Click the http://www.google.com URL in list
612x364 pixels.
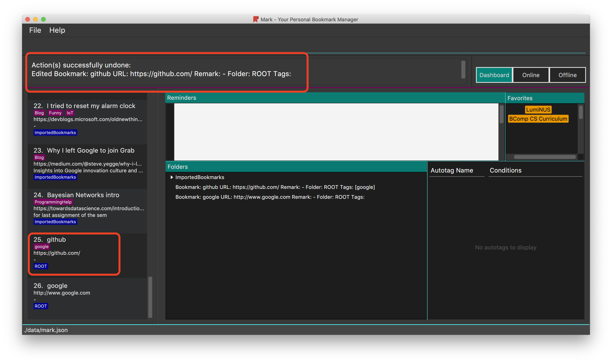click(62, 293)
